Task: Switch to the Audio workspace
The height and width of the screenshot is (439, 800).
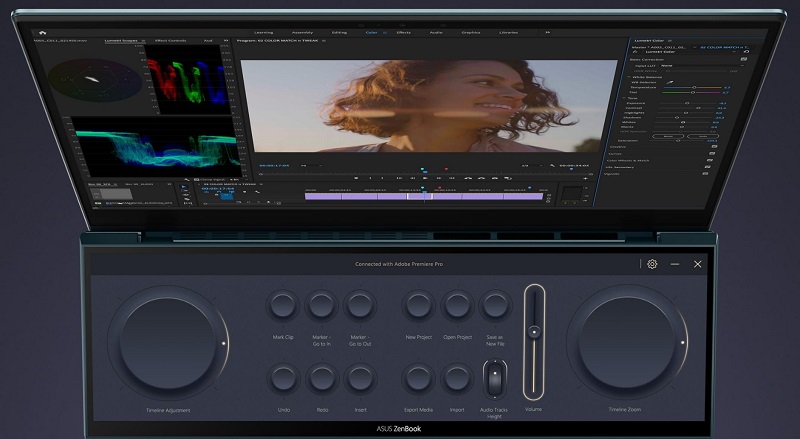Action: 436,33
